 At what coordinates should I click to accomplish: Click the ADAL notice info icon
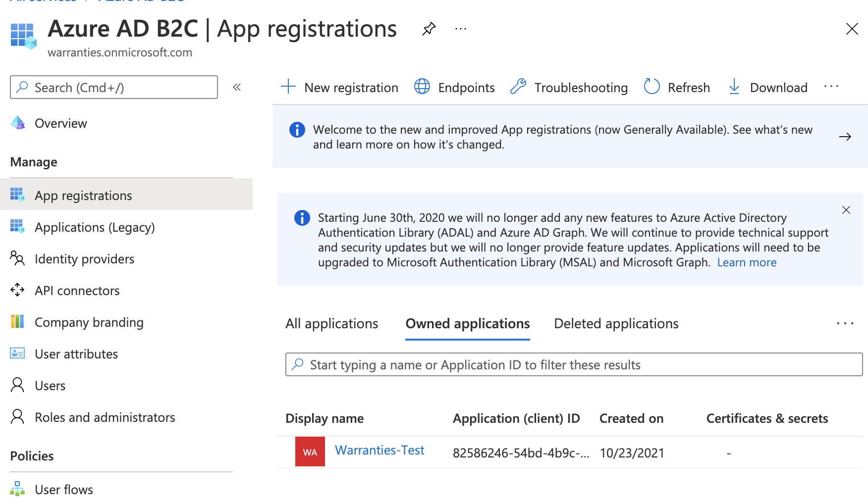pyautogui.click(x=302, y=218)
